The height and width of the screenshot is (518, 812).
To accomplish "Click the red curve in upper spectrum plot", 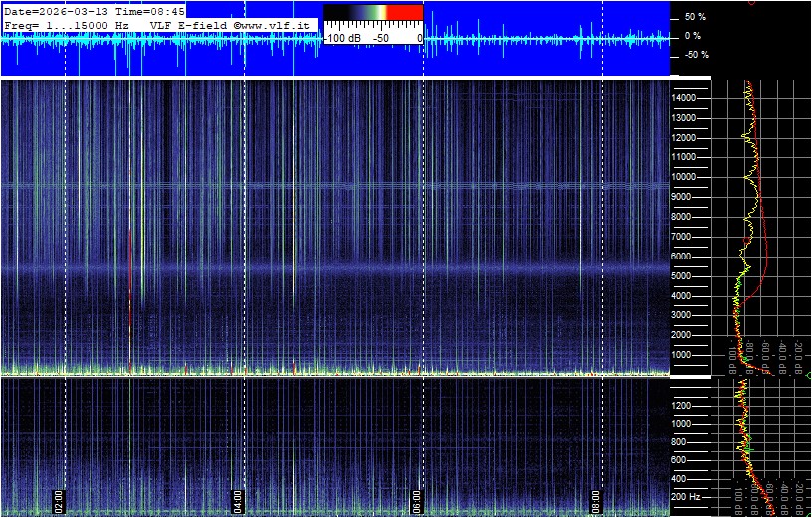I will [766, 259].
